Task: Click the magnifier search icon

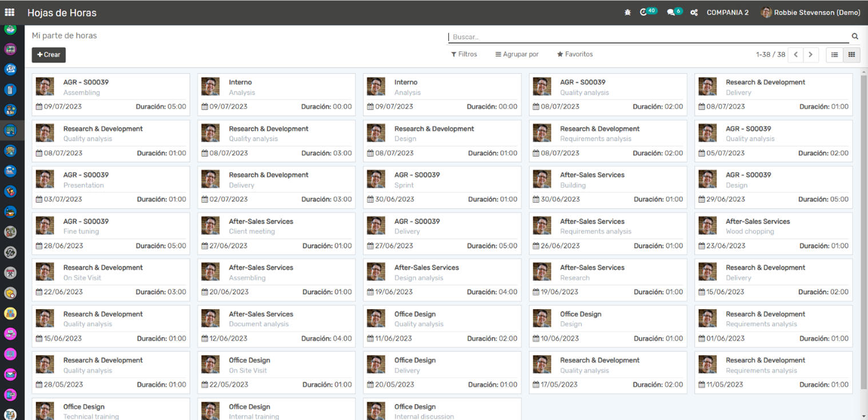Action: 855,37
